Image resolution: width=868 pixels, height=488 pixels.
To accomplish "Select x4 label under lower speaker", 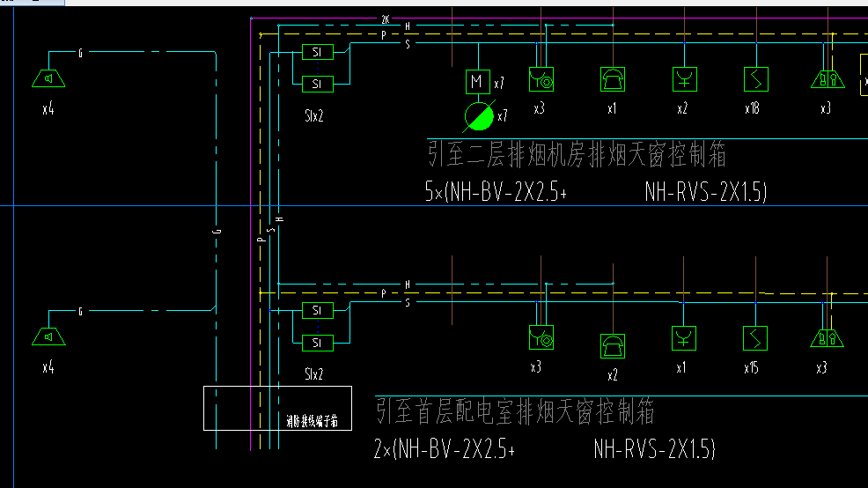I will point(48,367).
